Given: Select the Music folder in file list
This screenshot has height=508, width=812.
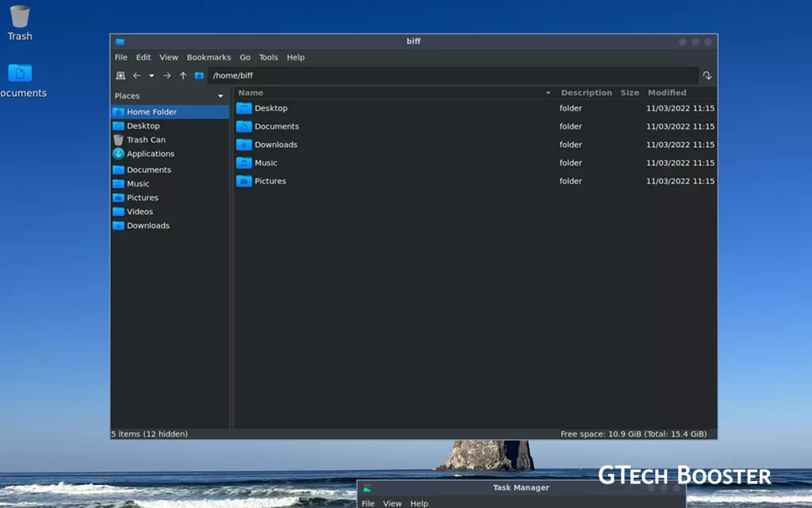Looking at the screenshot, I should [266, 163].
